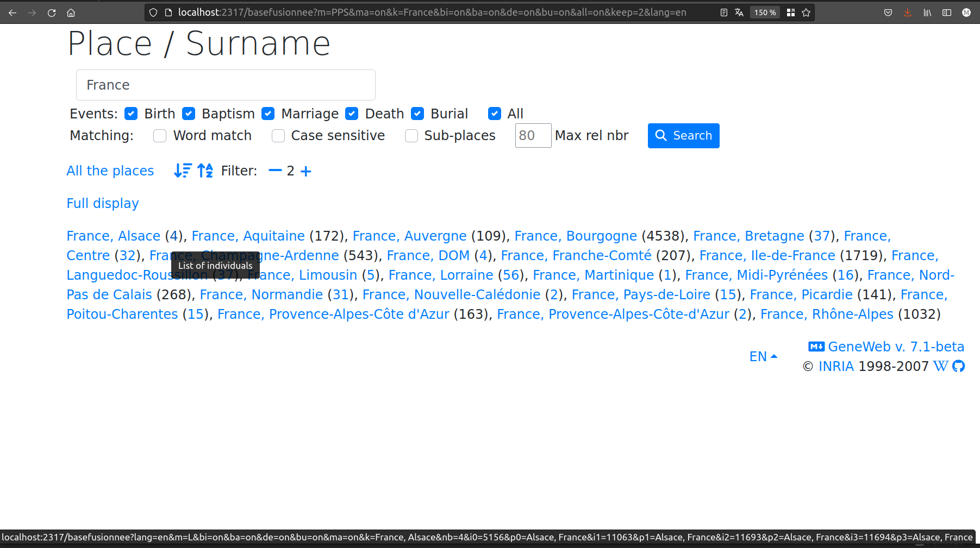The width and height of the screenshot is (980, 548).
Task: Uncheck the Birth events checkbox
Action: pos(131,114)
